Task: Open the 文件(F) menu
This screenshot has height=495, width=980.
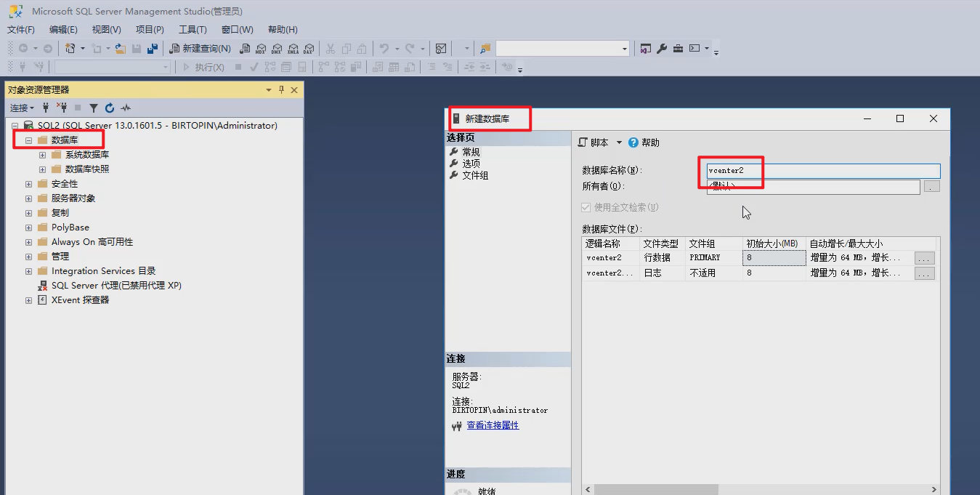Action: (x=21, y=30)
